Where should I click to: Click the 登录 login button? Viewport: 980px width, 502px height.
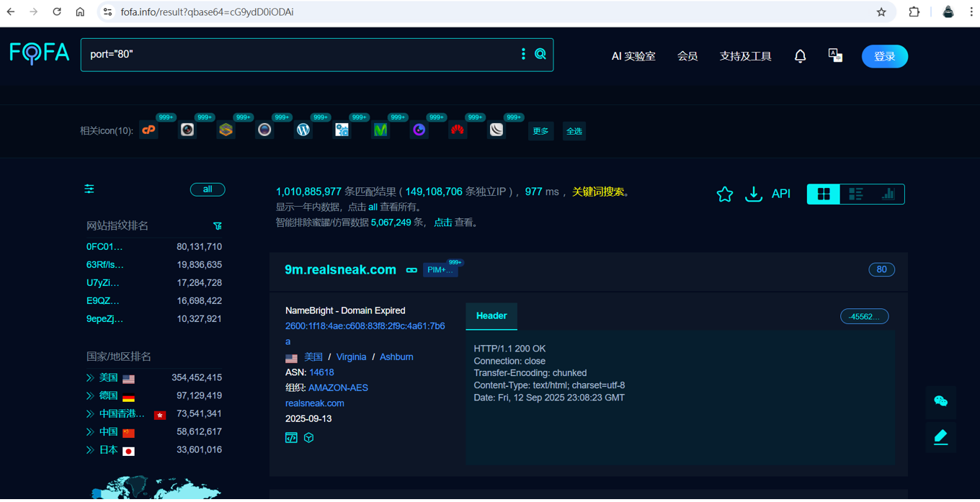(x=885, y=56)
